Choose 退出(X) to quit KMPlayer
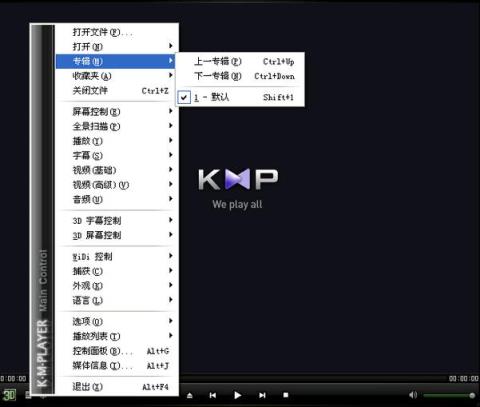 click(116, 387)
